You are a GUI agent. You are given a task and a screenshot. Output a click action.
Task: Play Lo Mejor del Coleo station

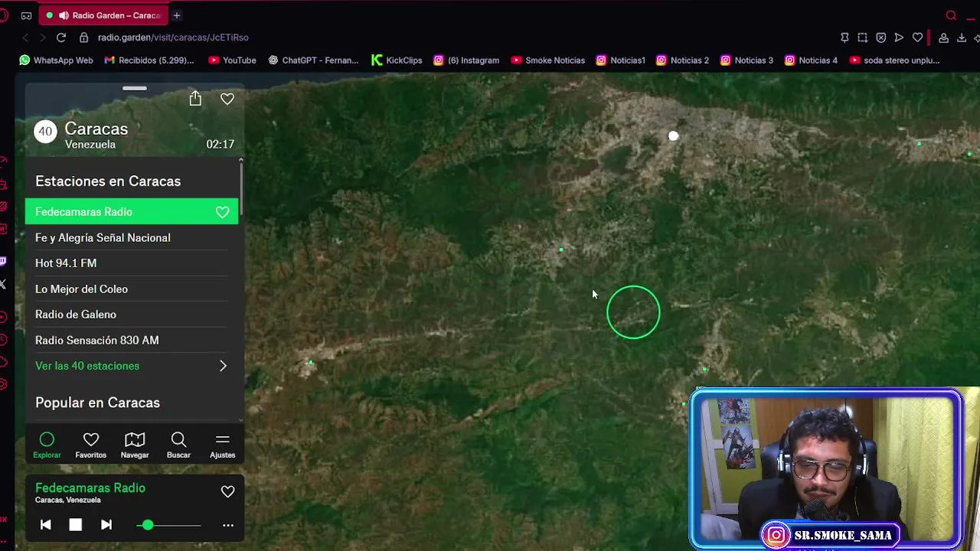point(132,289)
